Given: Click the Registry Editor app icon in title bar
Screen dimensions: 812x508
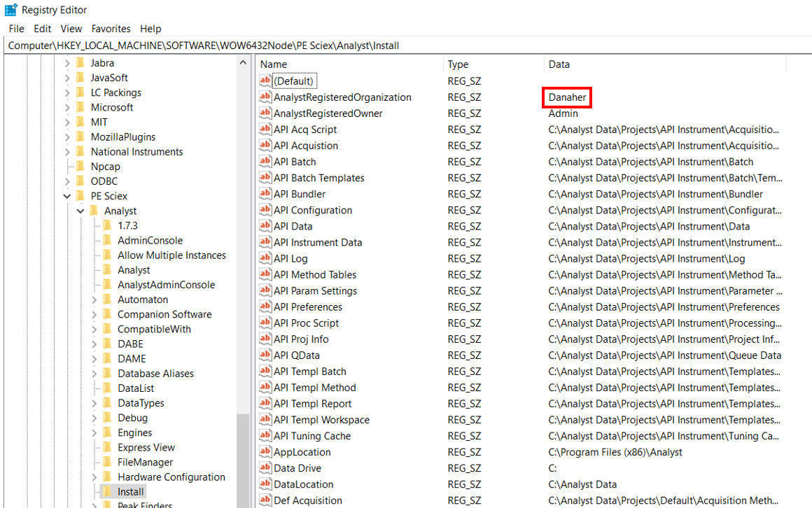Looking at the screenshot, I should (x=10, y=9).
